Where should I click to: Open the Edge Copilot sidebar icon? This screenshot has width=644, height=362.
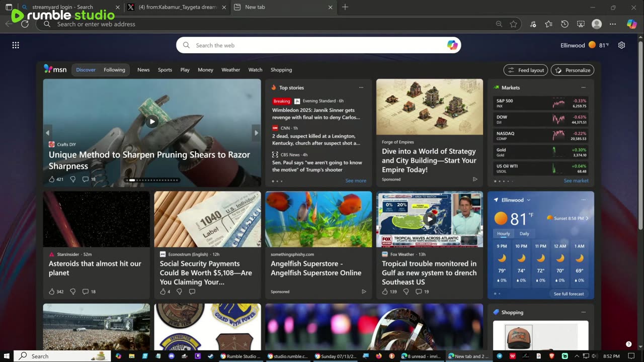pyautogui.click(x=631, y=24)
